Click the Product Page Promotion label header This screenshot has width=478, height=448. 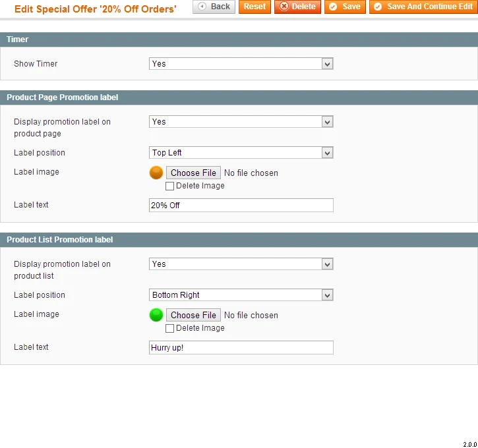click(x=63, y=98)
